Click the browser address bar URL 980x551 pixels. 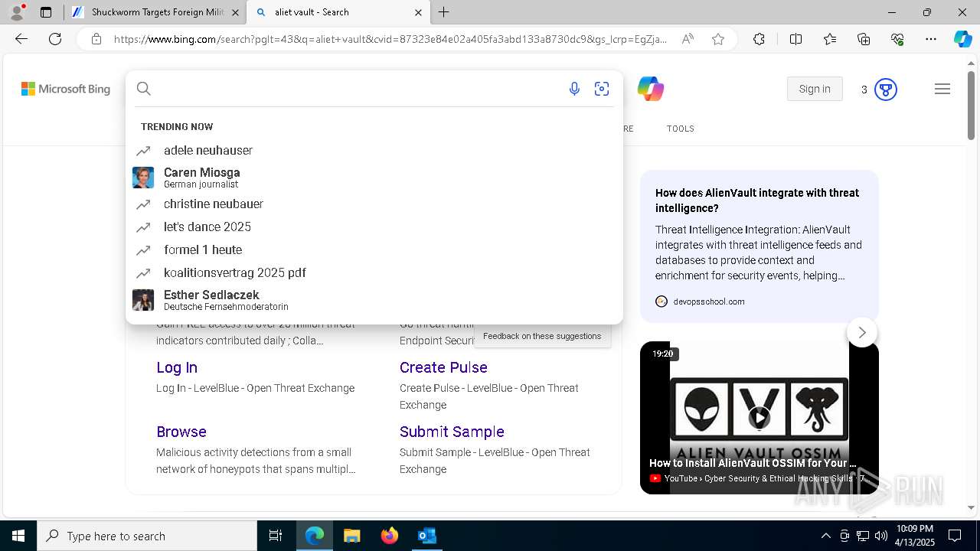390,39
